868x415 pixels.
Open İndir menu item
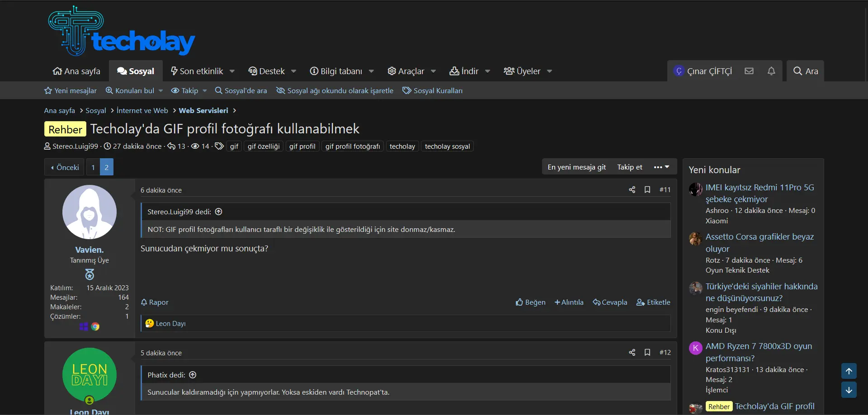(464, 71)
